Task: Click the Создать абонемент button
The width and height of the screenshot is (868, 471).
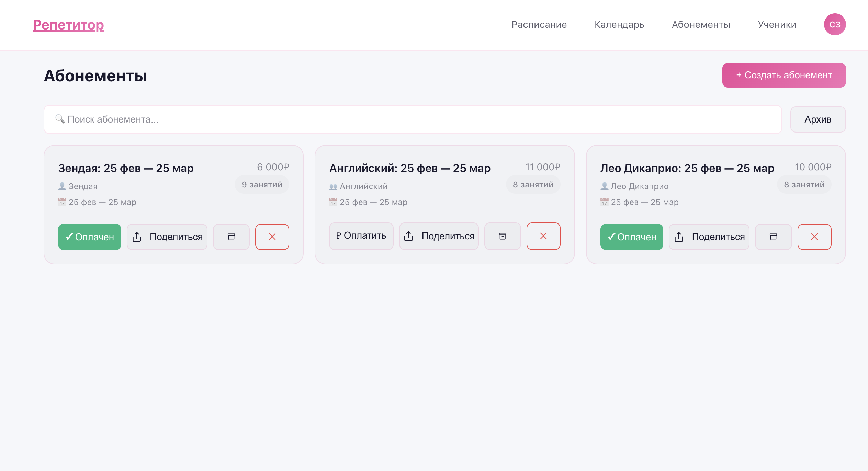Action: tap(784, 75)
